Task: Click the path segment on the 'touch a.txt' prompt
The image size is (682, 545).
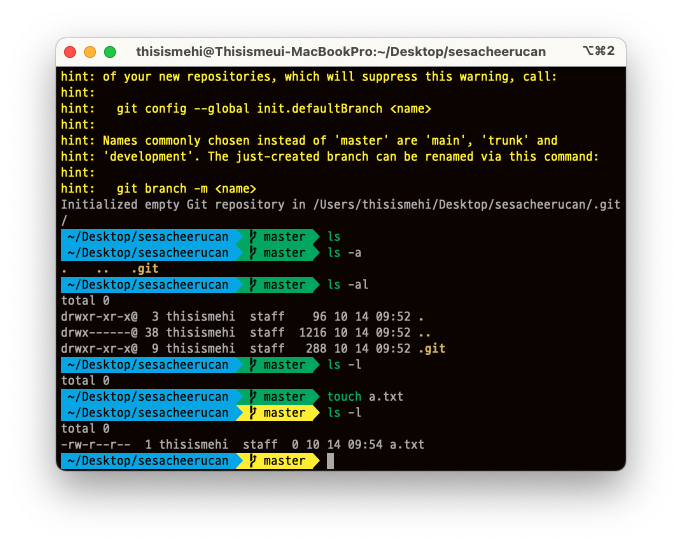Action: 148,397
